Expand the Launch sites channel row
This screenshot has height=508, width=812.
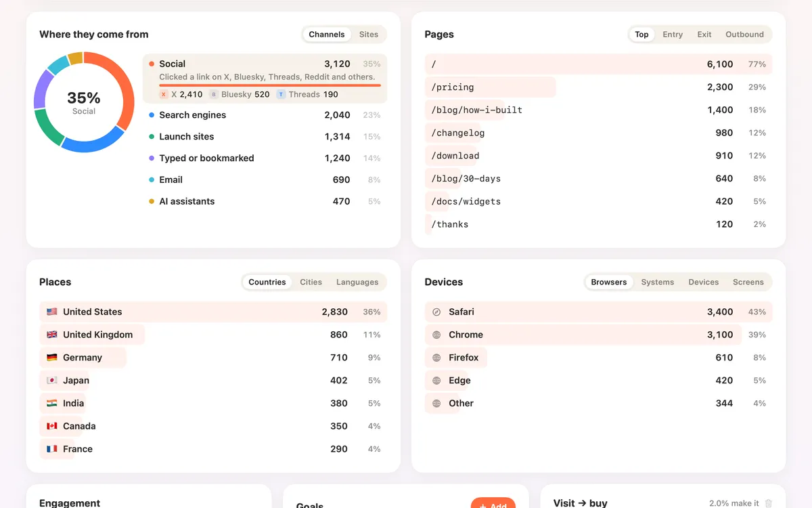(x=265, y=137)
